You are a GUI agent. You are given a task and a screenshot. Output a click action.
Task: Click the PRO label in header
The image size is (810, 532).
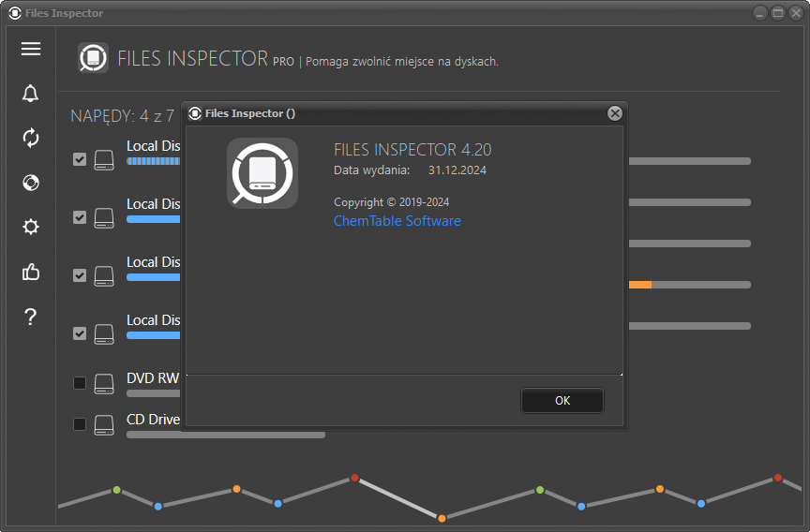283,62
